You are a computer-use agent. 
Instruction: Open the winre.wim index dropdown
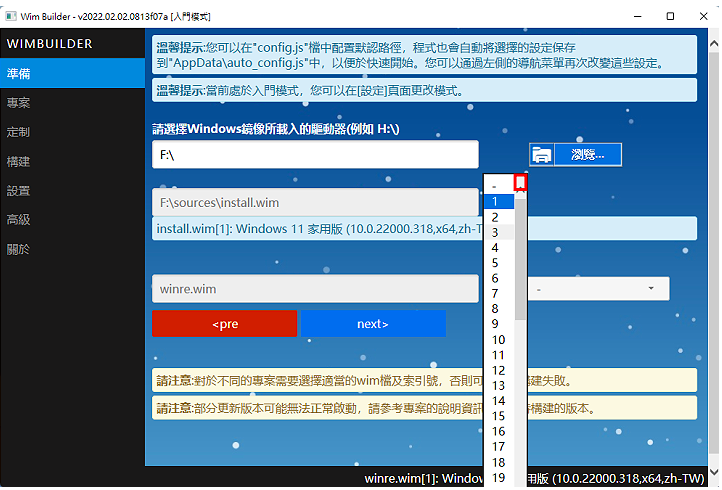pos(599,289)
